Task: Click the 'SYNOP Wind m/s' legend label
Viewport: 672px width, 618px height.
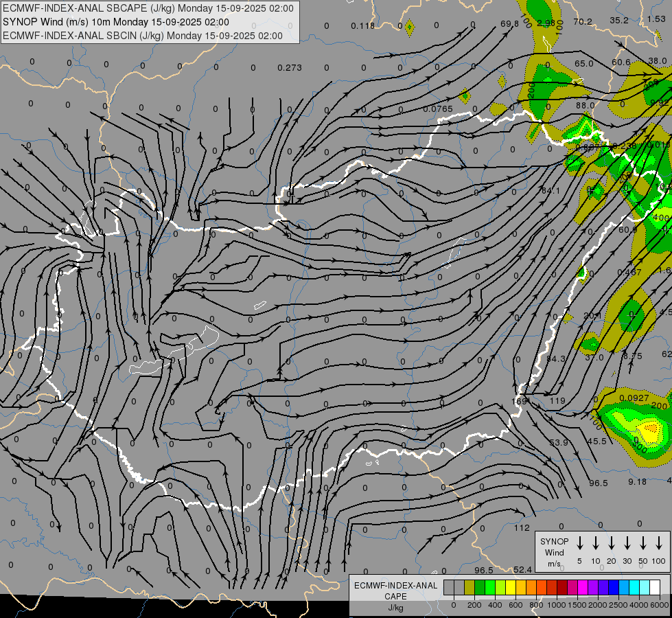Action: pos(554,553)
